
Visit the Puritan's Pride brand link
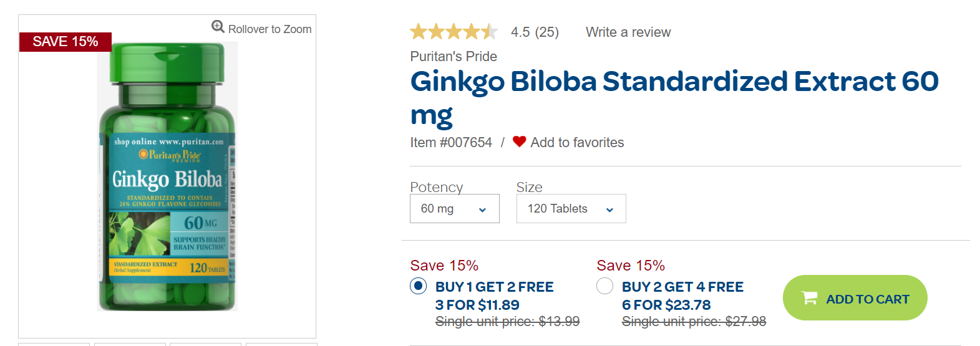454,57
